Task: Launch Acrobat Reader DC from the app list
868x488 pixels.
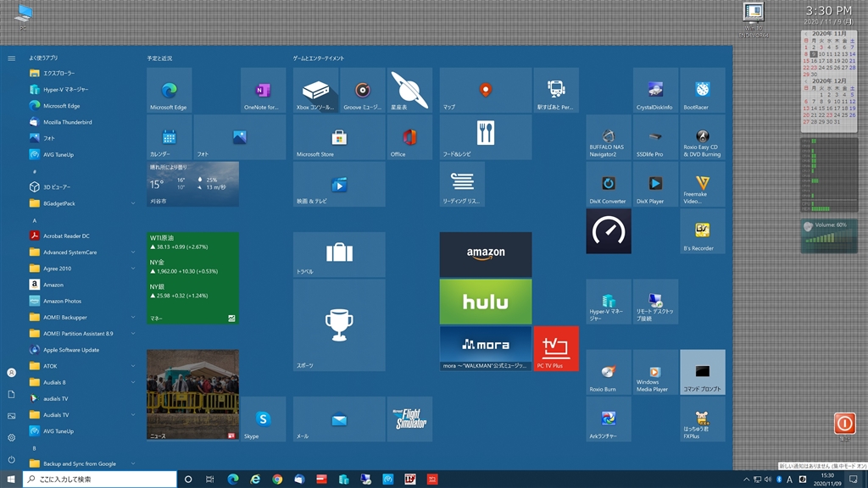Action: pos(82,236)
